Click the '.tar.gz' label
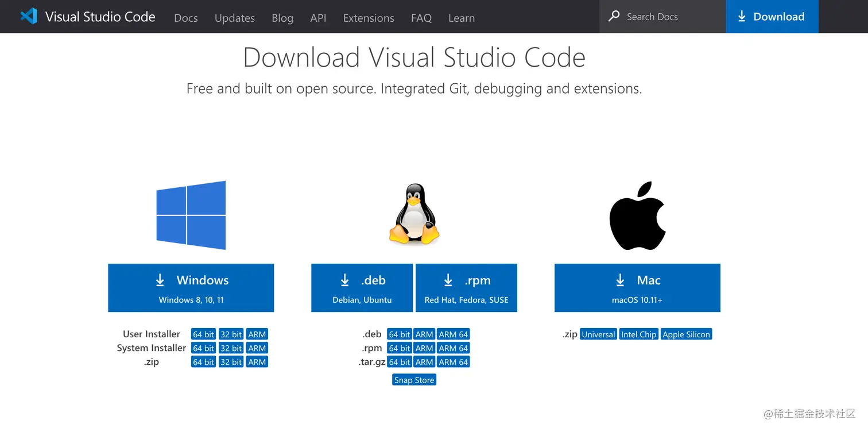868x432 pixels. click(372, 362)
